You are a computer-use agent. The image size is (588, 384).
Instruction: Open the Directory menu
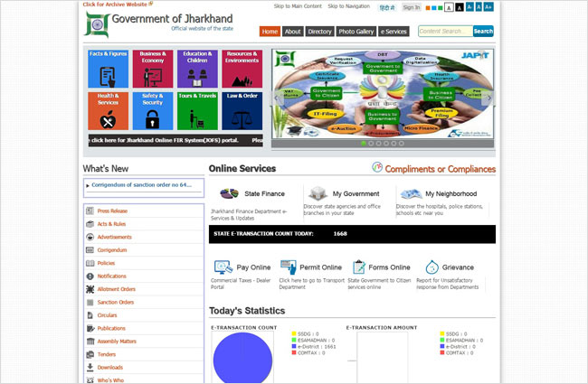(x=319, y=32)
